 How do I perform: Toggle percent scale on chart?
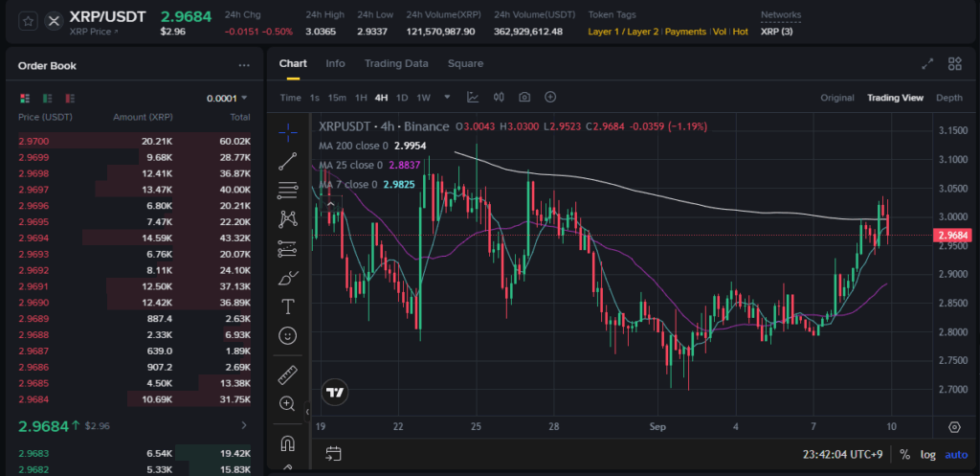pos(904,454)
